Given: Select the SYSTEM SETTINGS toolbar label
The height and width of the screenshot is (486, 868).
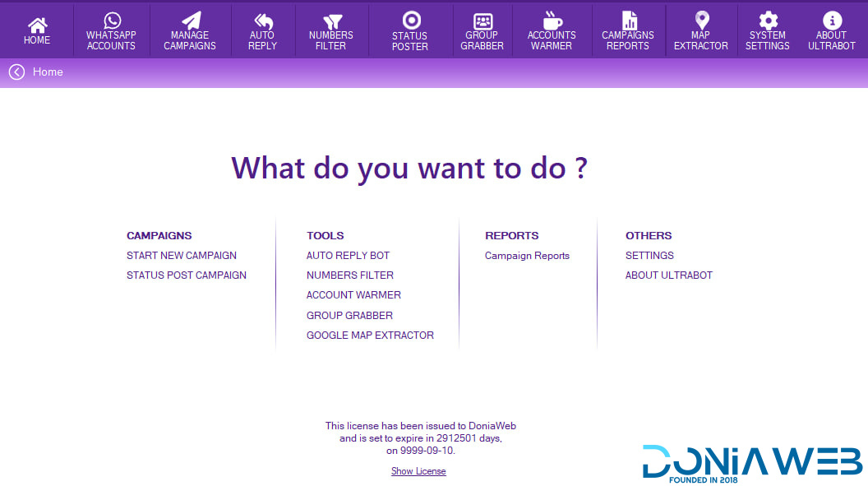Looking at the screenshot, I should tap(767, 40).
